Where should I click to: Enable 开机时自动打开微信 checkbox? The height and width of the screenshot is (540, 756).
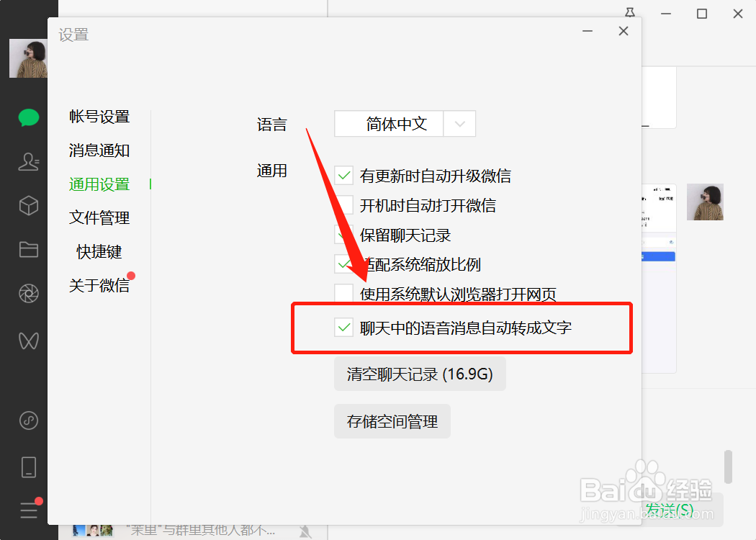[343, 205]
